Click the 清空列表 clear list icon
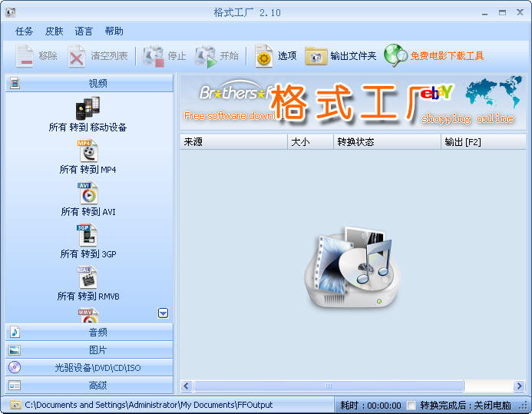 click(77, 56)
